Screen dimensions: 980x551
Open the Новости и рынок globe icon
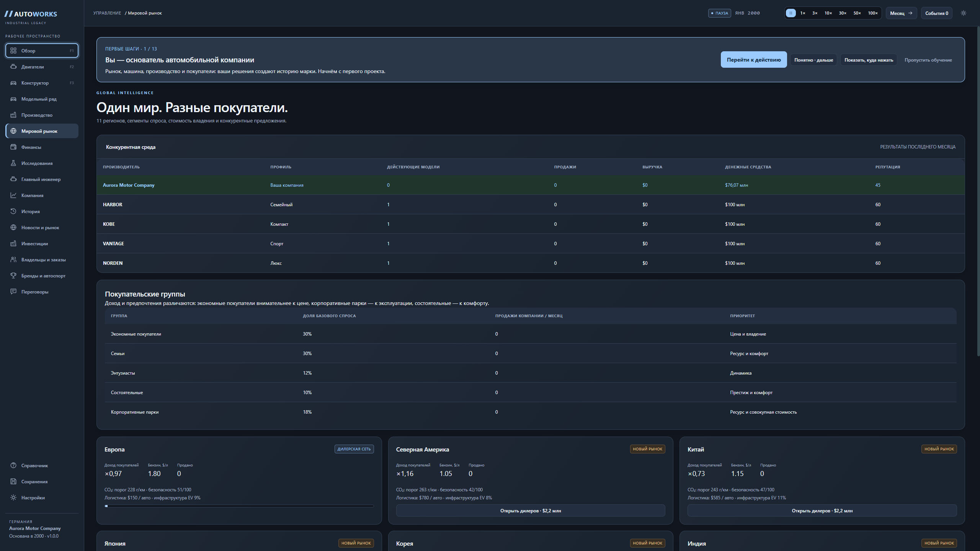[13, 227]
